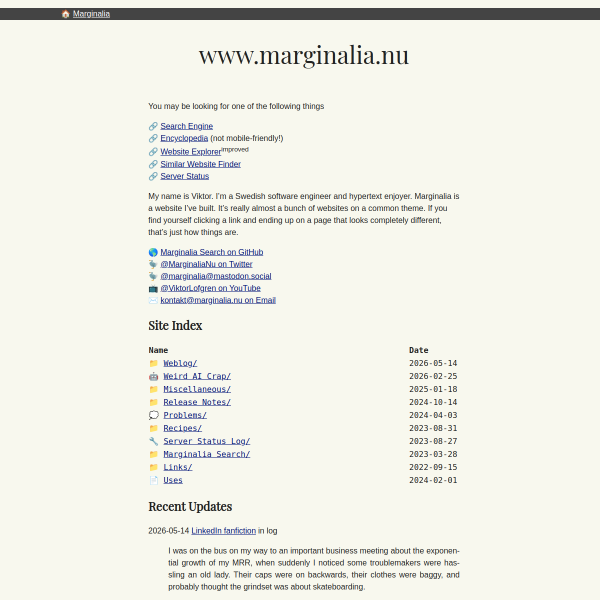Click date 2023-03-28 in site index
This screenshot has width=600, height=600.
tap(433, 454)
